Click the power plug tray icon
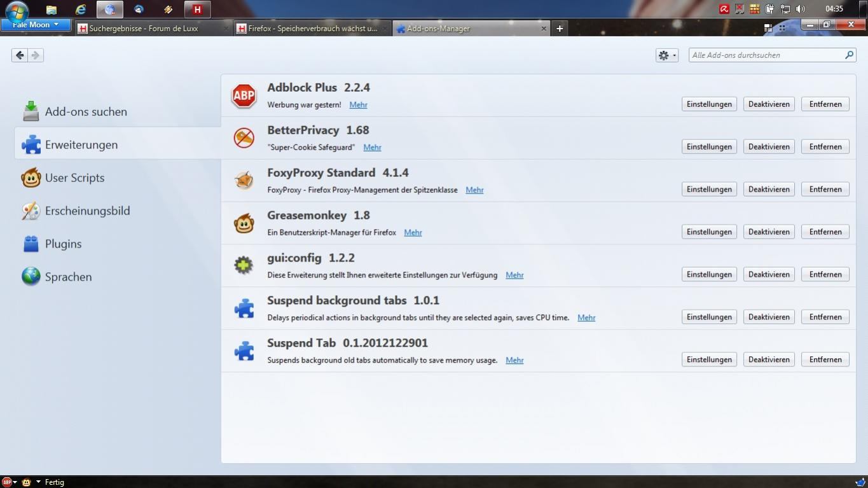This screenshot has height=488, width=868. click(769, 9)
